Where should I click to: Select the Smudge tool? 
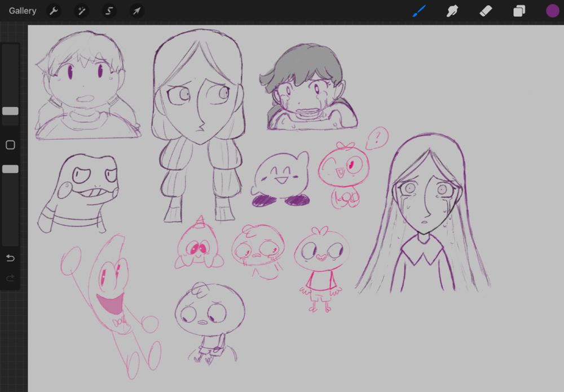452,11
